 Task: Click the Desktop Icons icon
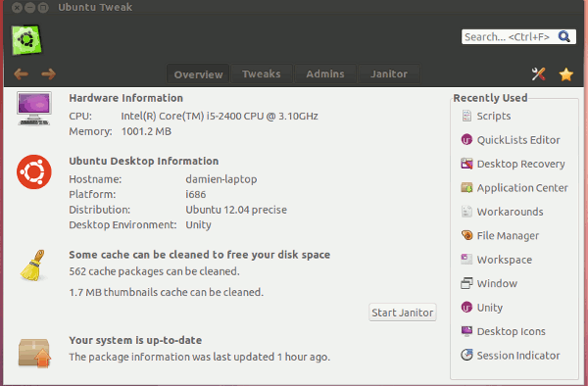(x=466, y=331)
